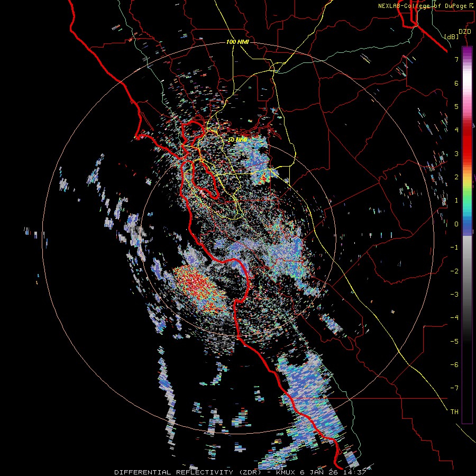Click the 1 value on color scale
Viewport: 476px width, 476px height.
[456, 200]
